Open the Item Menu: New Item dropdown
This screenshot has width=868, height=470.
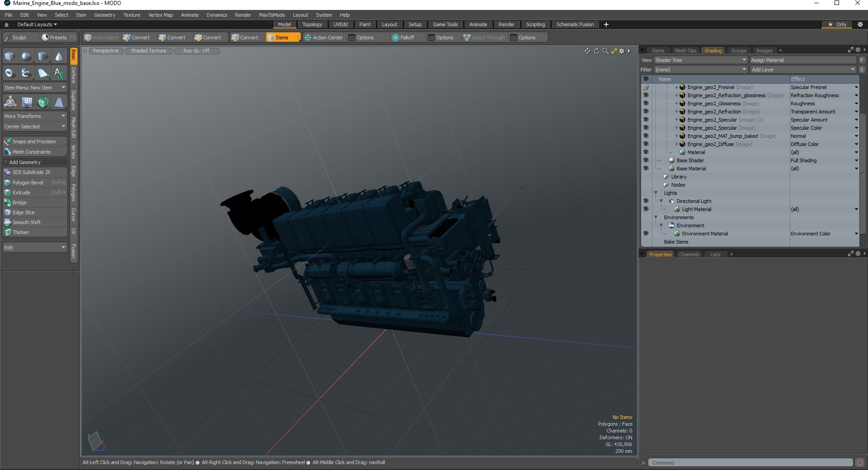pyautogui.click(x=35, y=88)
